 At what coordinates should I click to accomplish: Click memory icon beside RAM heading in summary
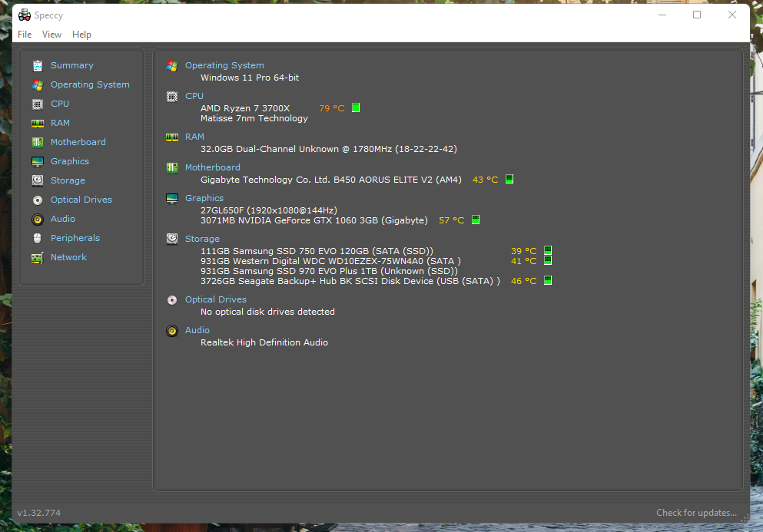pos(172,137)
